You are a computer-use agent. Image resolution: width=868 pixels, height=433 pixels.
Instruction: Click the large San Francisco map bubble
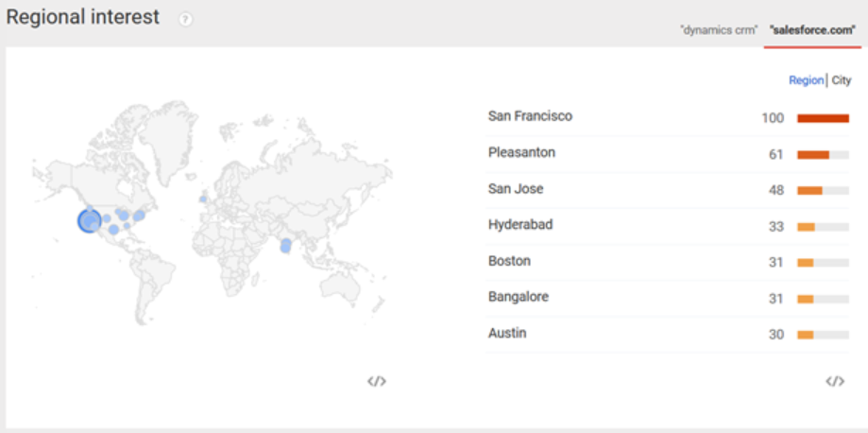89,221
